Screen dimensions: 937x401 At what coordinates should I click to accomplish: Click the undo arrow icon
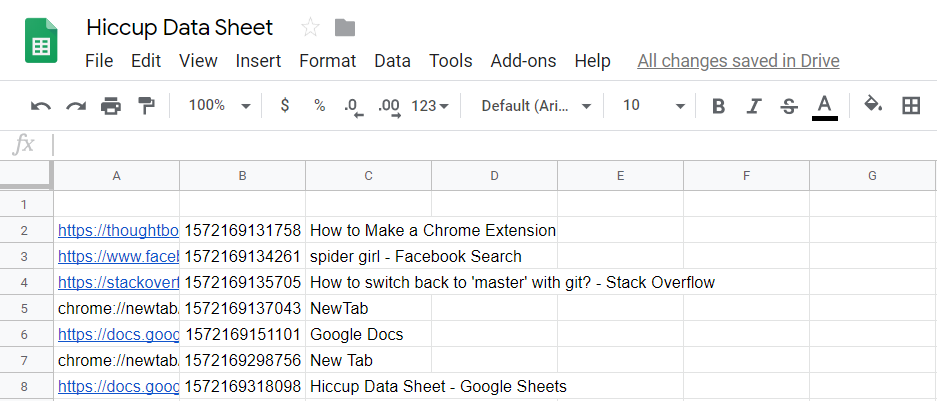tap(41, 106)
